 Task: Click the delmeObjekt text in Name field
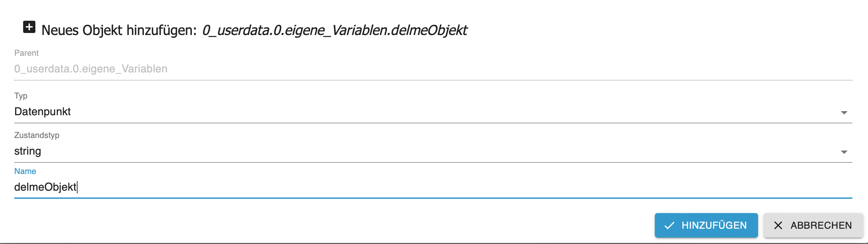click(x=45, y=187)
